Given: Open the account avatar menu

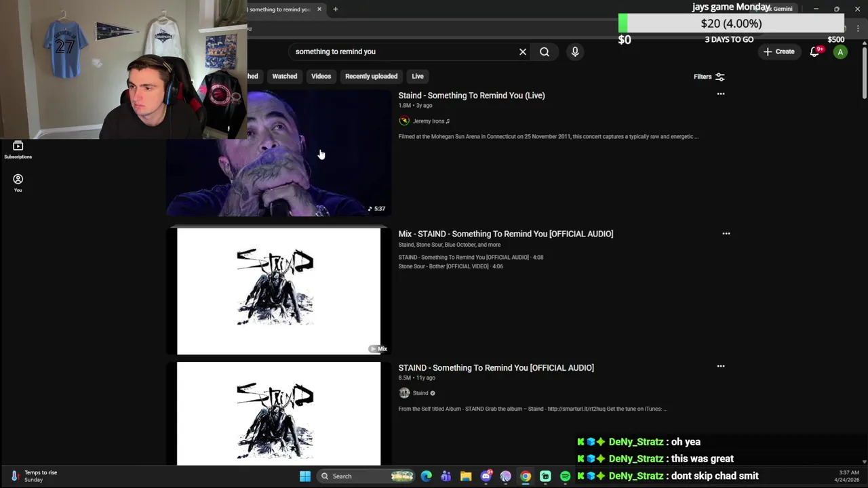Looking at the screenshot, I should 840,52.
